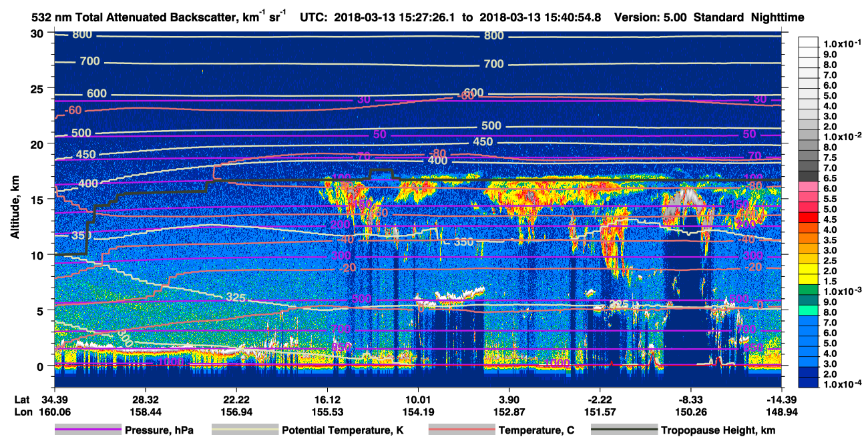Click latitude value '28.32'
868x445 pixels.
click(144, 400)
